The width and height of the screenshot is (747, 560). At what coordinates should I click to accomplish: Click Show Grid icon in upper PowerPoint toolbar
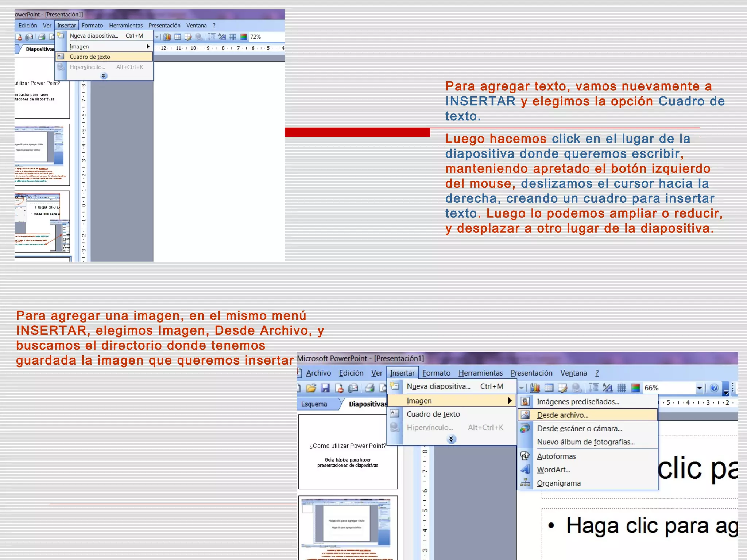pos(233,37)
